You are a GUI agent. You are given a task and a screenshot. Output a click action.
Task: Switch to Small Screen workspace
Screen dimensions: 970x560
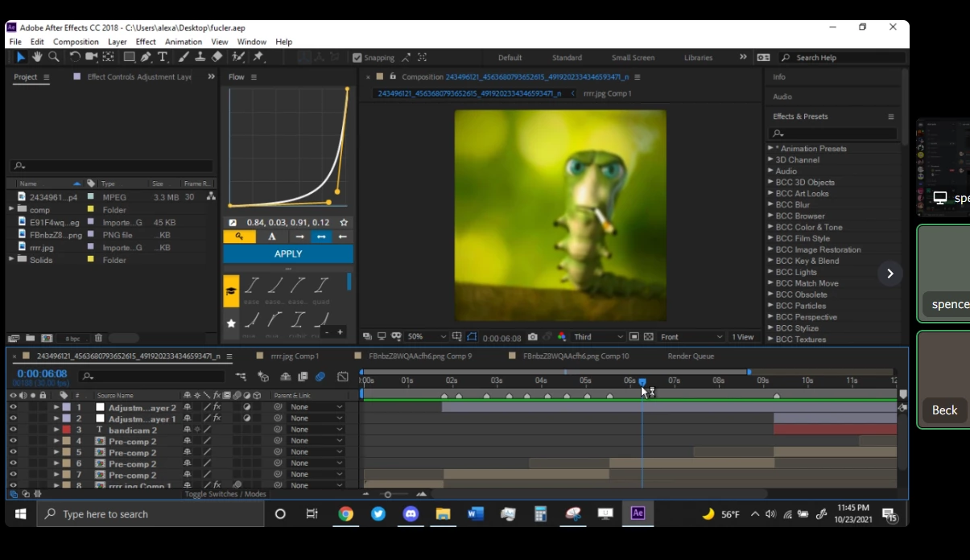[x=633, y=58]
